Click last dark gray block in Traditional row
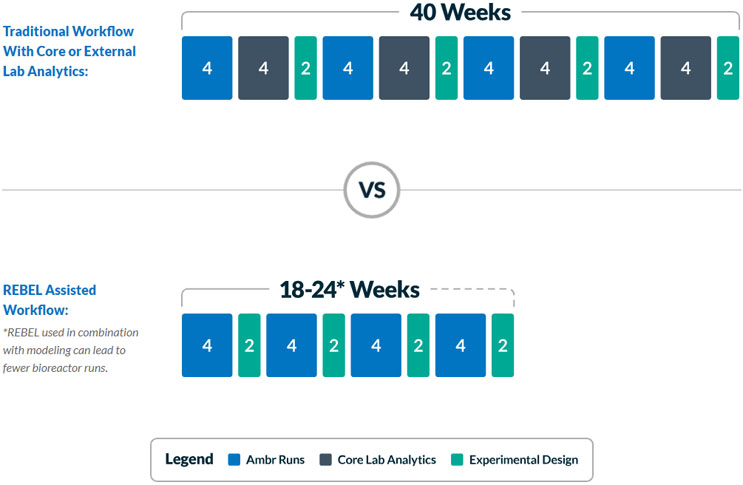This screenshot has width=743, height=485. (685, 68)
